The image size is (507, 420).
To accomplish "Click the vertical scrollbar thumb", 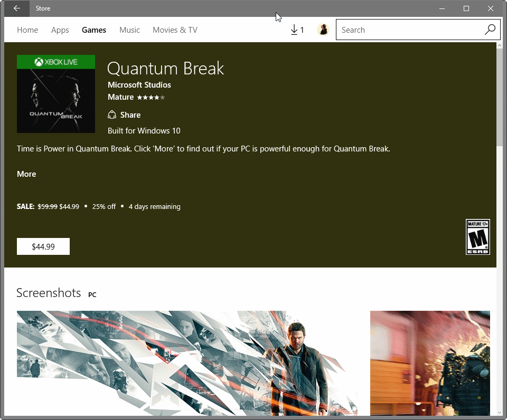I will (500, 97).
